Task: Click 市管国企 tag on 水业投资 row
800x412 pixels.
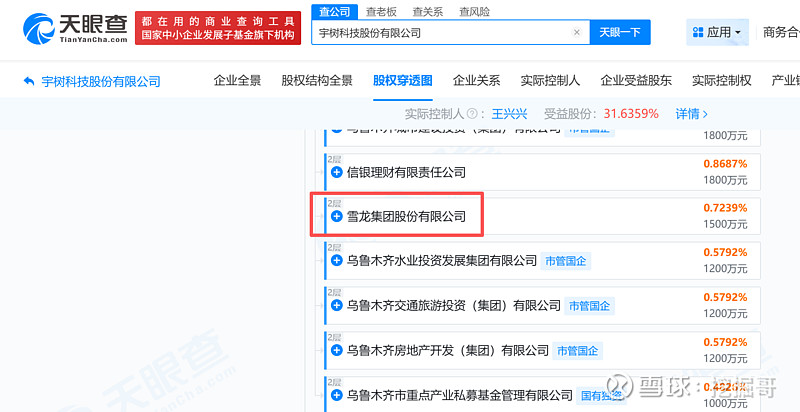Action: click(565, 261)
